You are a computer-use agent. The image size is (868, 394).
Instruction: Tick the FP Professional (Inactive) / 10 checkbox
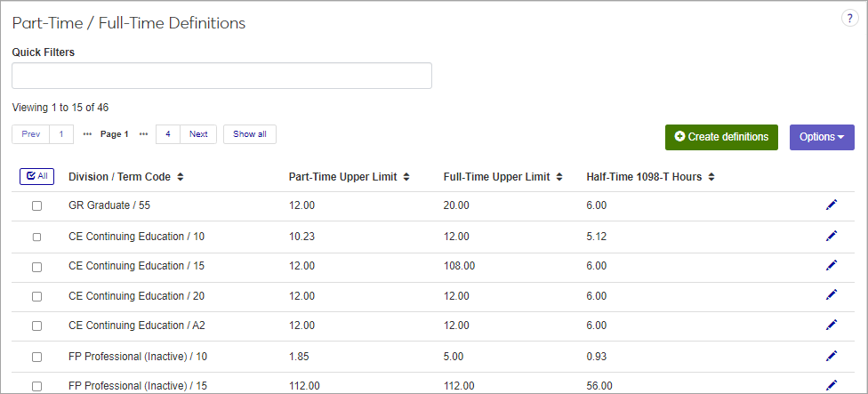[x=36, y=357]
